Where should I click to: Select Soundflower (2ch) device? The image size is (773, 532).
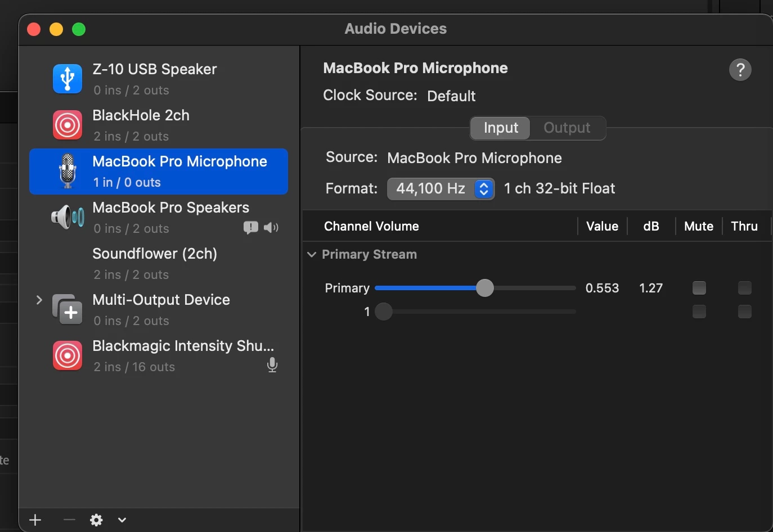coord(159,264)
